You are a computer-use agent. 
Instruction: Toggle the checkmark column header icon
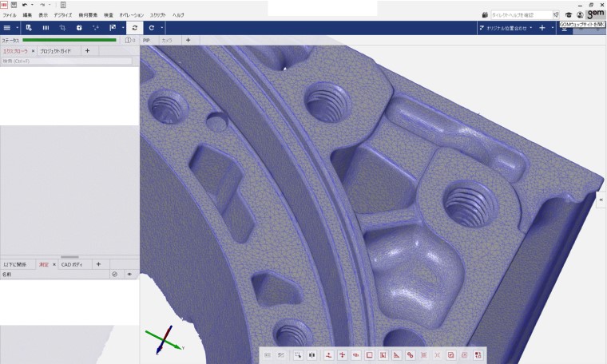pyautogui.click(x=115, y=274)
